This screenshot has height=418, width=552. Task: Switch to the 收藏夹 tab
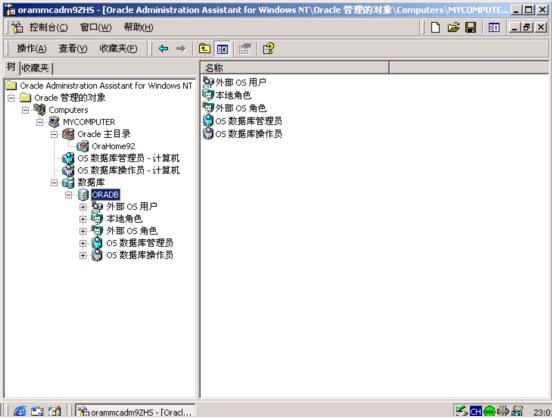[35, 68]
